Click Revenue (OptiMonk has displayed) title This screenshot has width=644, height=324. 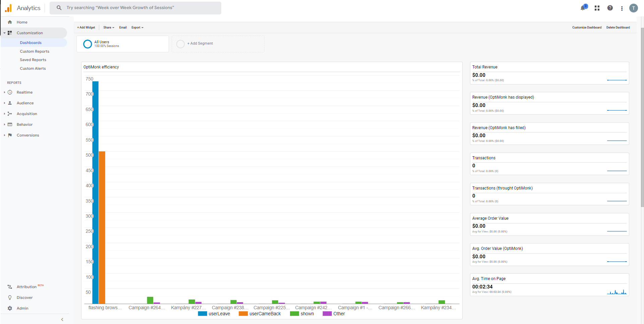[503, 97]
